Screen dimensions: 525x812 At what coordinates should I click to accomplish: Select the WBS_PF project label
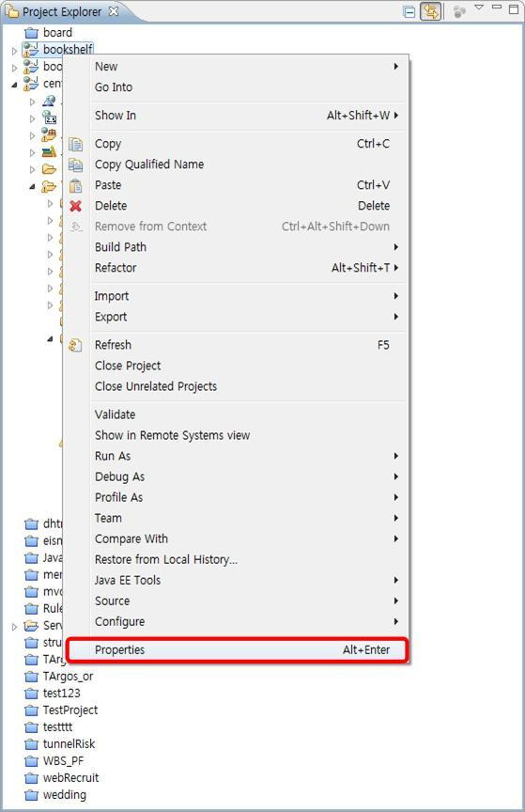63,761
